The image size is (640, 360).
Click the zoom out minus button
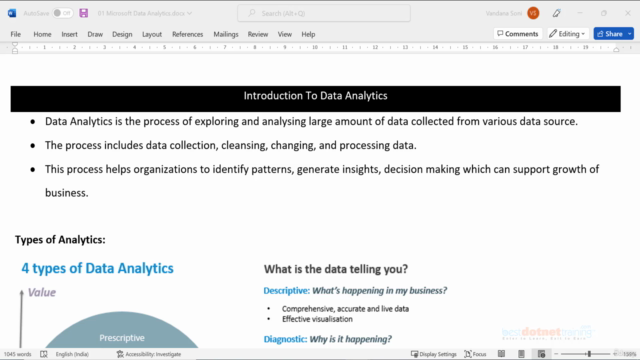click(556, 354)
